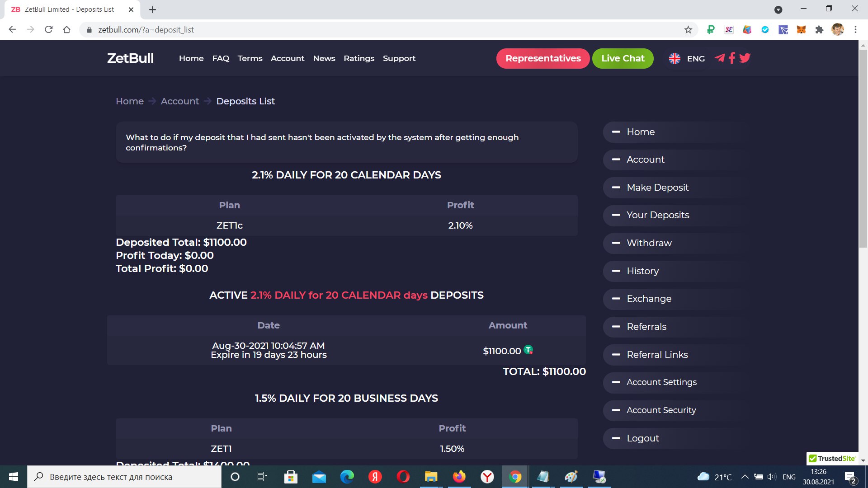Open Home in the sidebar menu
Screen dimensions: 868x488
pyautogui.click(x=676, y=132)
